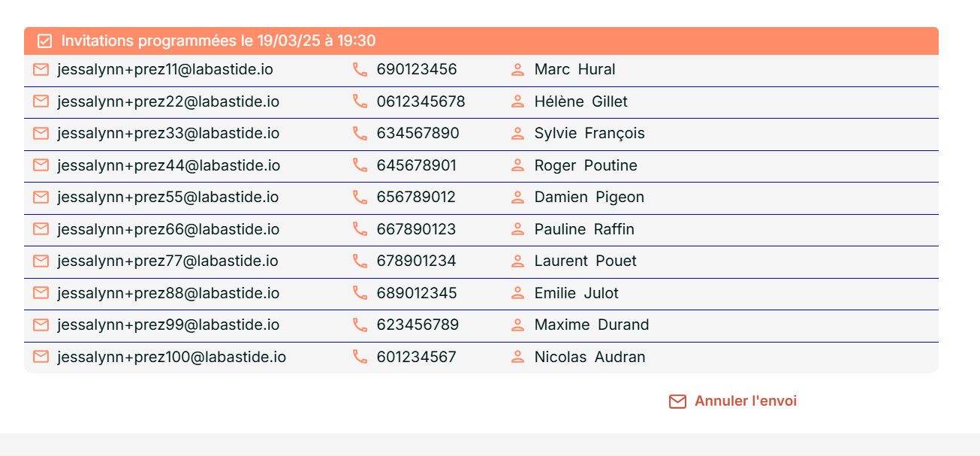Select the Roger Poutine name entry
Viewport: 980px width, 456px height.
(x=586, y=165)
